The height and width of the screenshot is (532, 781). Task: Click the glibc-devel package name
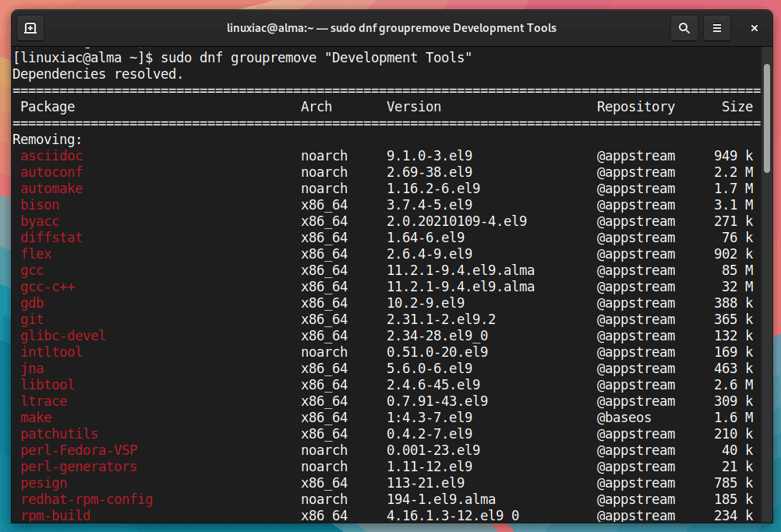(63, 336)
